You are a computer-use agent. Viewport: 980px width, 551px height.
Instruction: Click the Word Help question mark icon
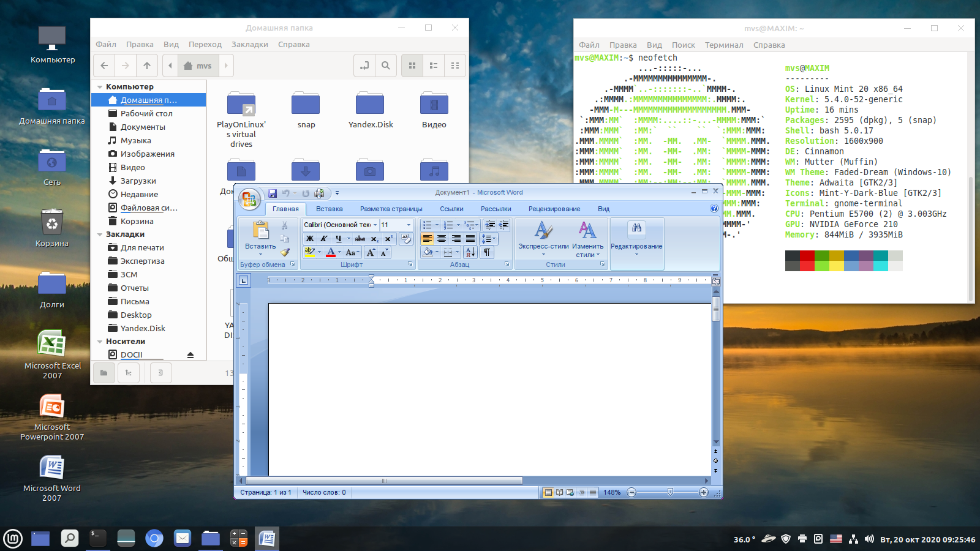pos(714,209)
